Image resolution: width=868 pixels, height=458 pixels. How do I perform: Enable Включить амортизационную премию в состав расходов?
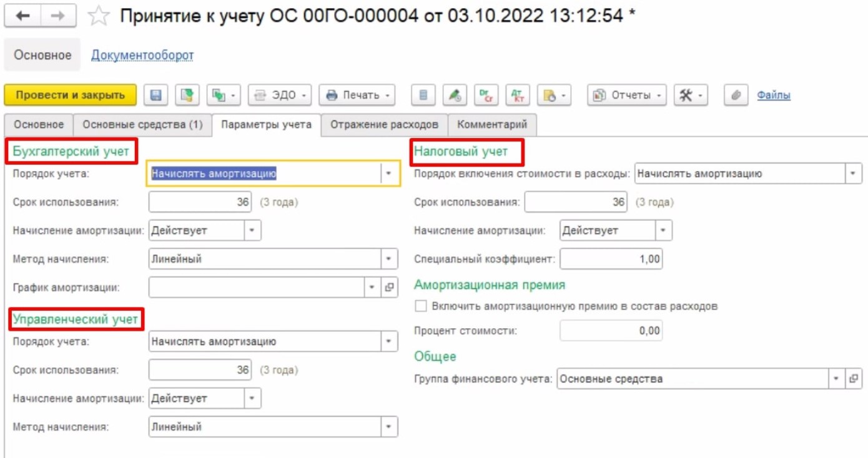(421, 306)
